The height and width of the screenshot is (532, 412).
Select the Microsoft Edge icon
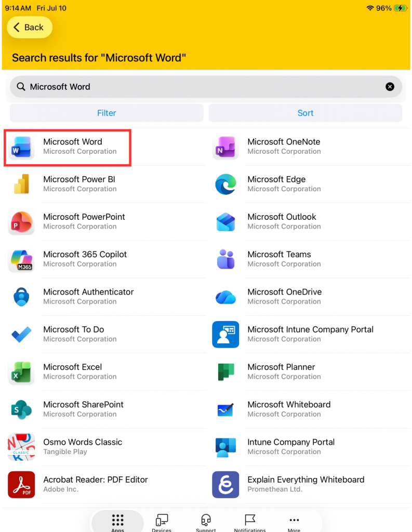[x=225, y=184]
